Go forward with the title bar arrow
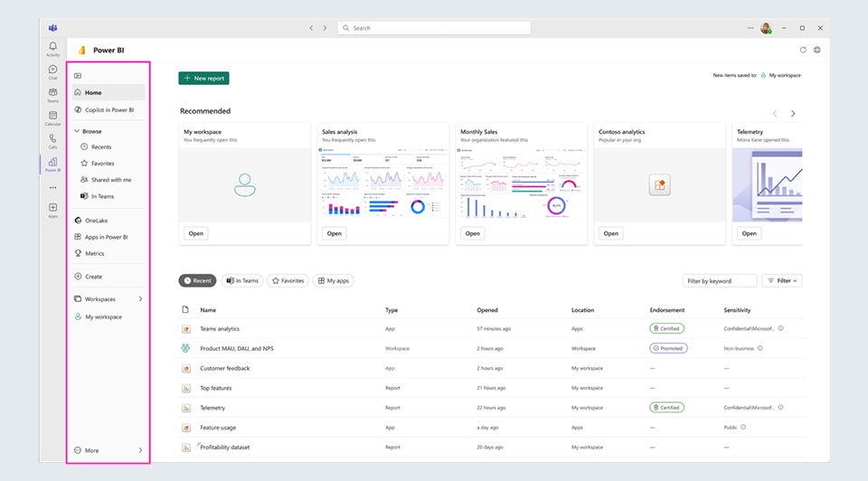Viewport: 868px width, 481px height. tap(325, 28)
